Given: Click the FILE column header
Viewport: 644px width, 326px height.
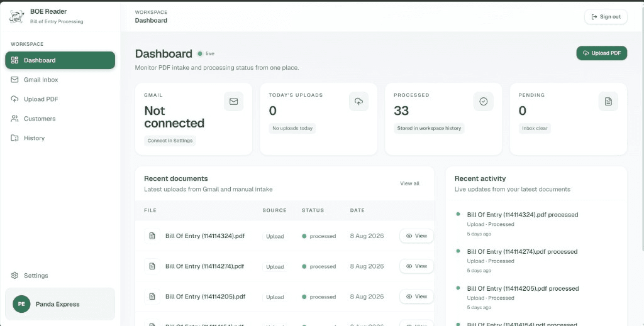Looking at the screenshot, I should [150, 210].
